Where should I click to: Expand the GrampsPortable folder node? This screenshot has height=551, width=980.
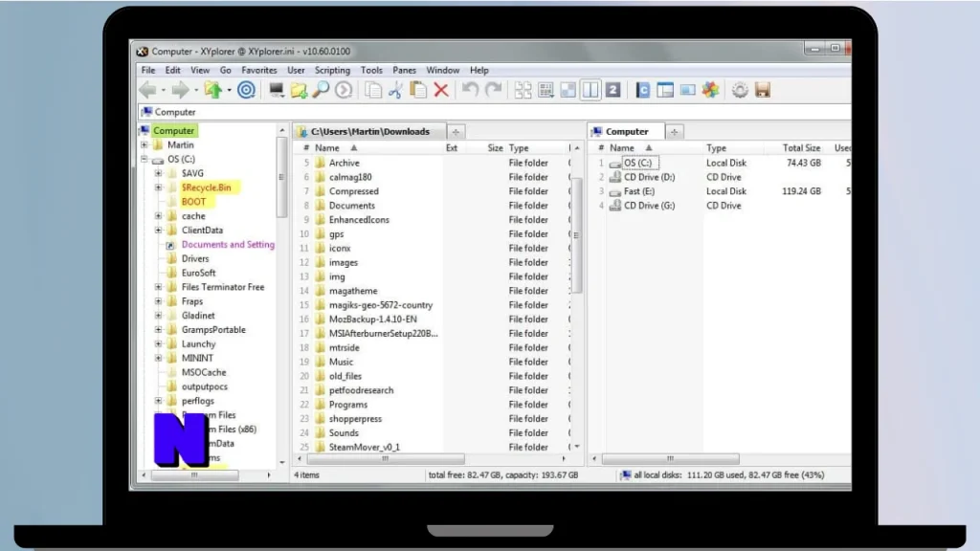click(158, 330)
